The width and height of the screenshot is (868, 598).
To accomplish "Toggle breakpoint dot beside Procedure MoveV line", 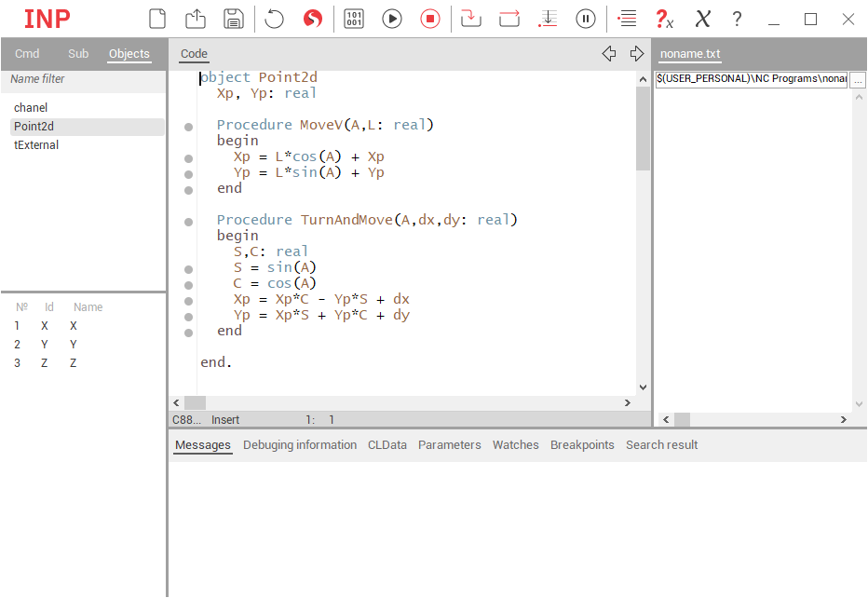I will [188, 126].
